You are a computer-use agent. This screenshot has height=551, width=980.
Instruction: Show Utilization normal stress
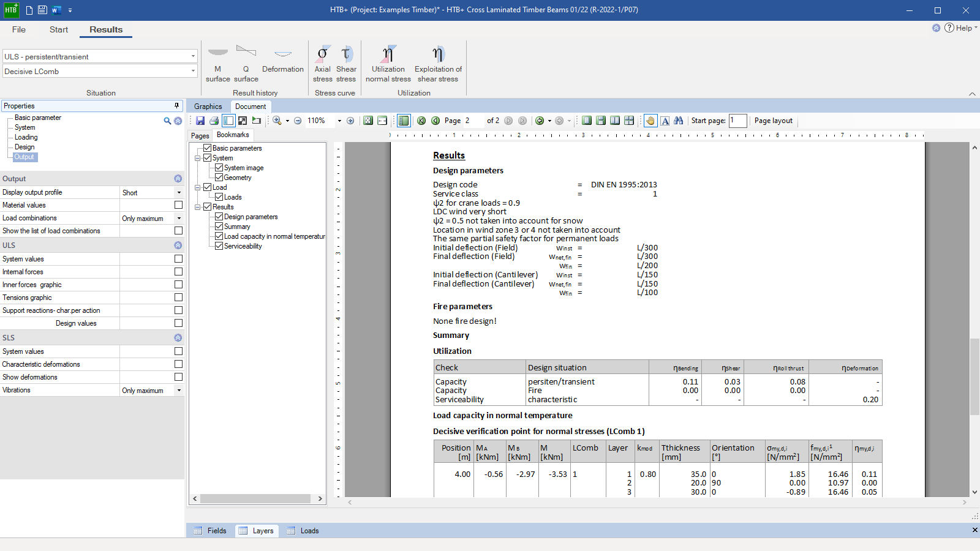[388, 64]
